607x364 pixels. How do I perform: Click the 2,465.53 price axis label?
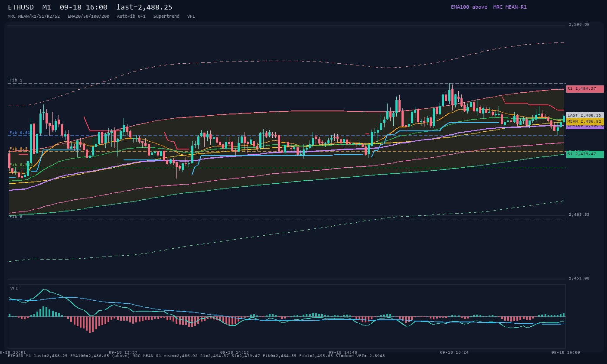(x=579, y=214)
